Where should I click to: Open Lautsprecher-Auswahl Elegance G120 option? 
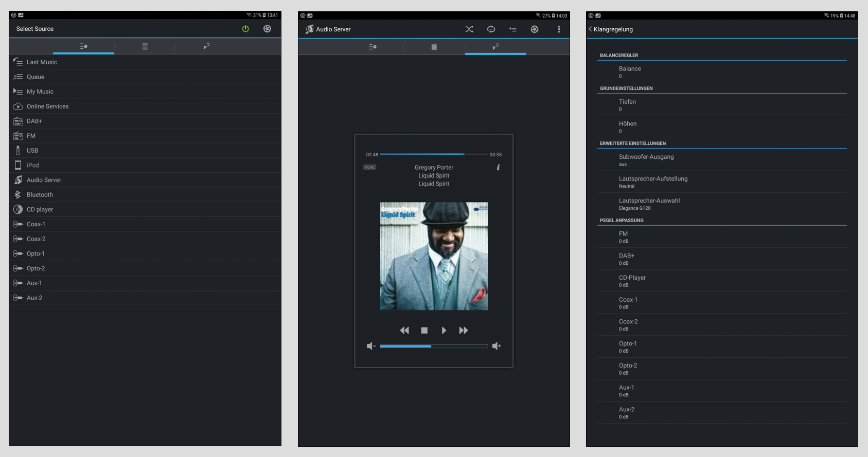(722, 204)
